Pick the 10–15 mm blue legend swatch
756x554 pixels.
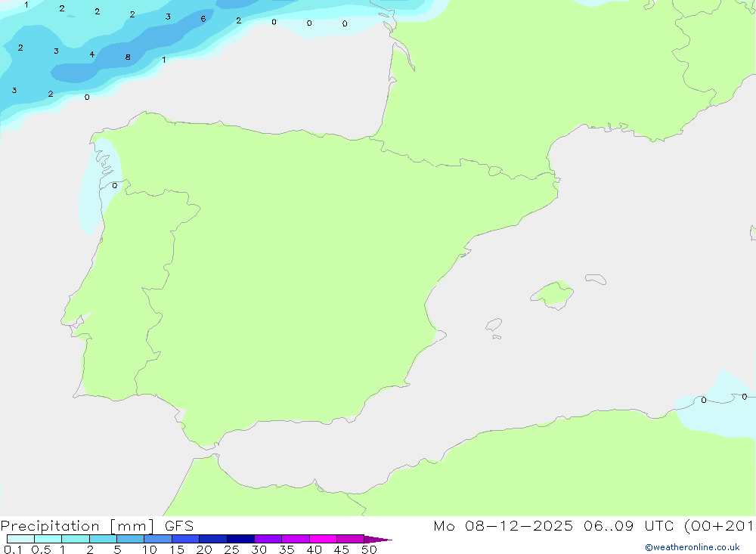click(x=158, y=539)
